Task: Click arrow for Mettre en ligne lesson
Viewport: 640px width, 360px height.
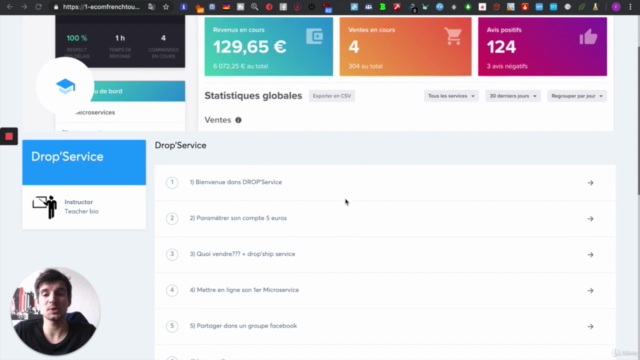Action: click(590, 291)
